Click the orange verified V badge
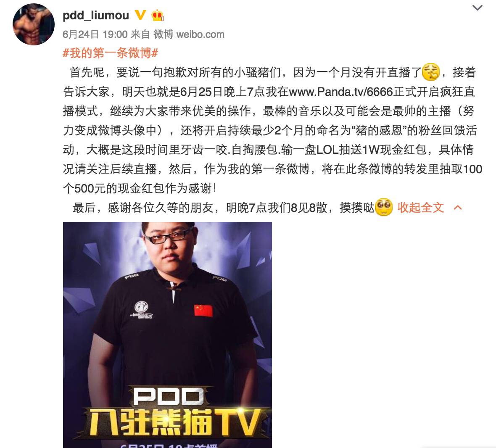 (x=140, y=15)
